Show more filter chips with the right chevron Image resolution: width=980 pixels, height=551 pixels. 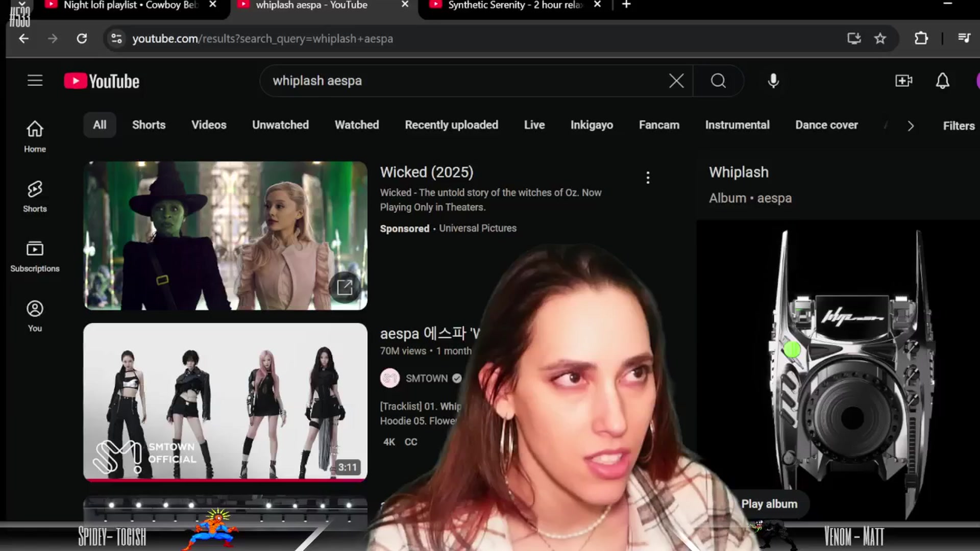(911, 126)
